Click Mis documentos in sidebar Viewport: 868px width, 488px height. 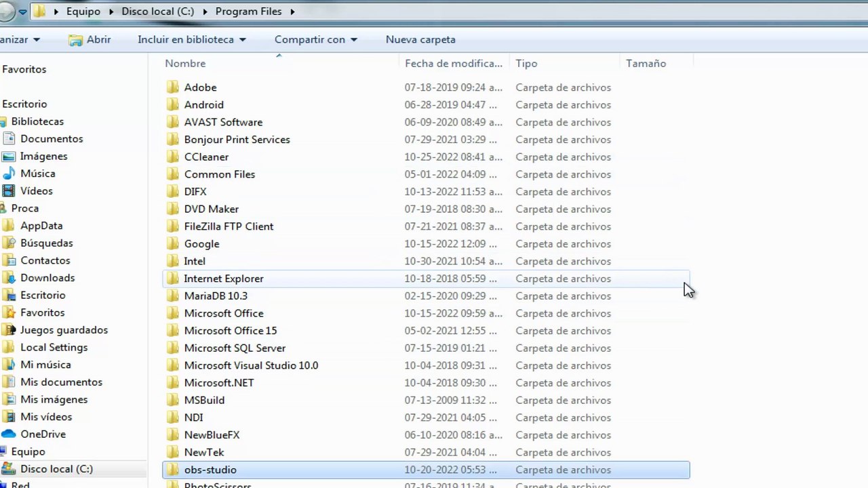61,382
